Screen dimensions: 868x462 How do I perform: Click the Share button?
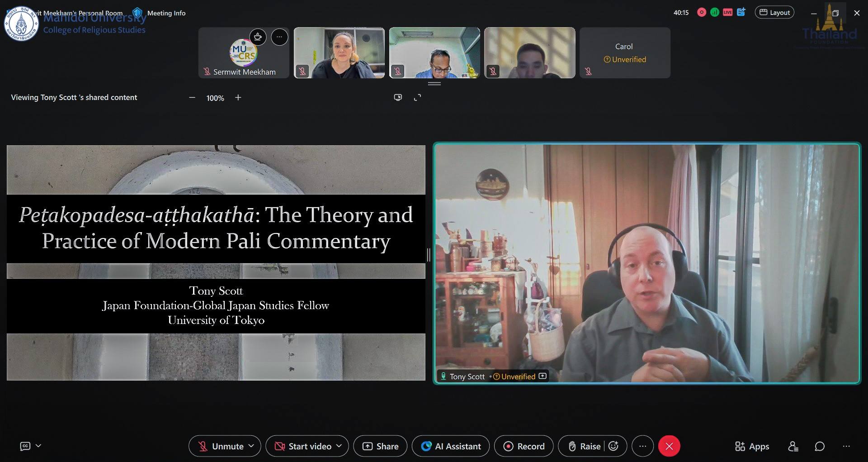380,446
